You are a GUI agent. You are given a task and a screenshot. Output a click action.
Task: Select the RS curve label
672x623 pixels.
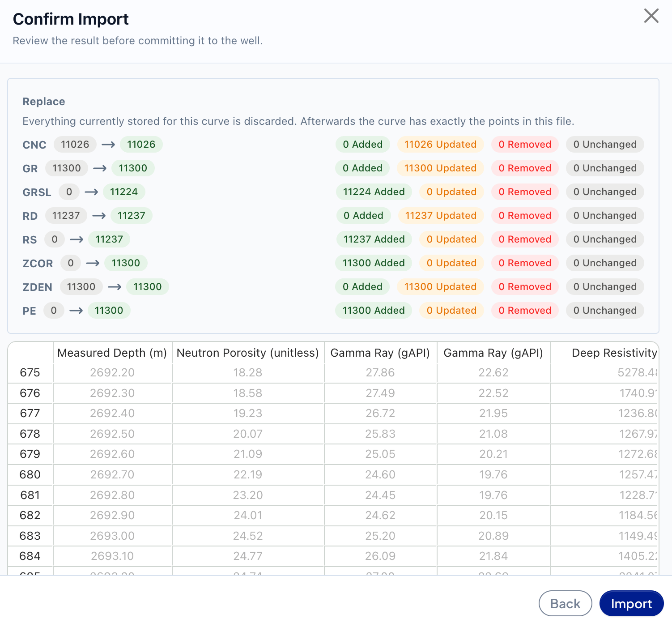[30, 239]
